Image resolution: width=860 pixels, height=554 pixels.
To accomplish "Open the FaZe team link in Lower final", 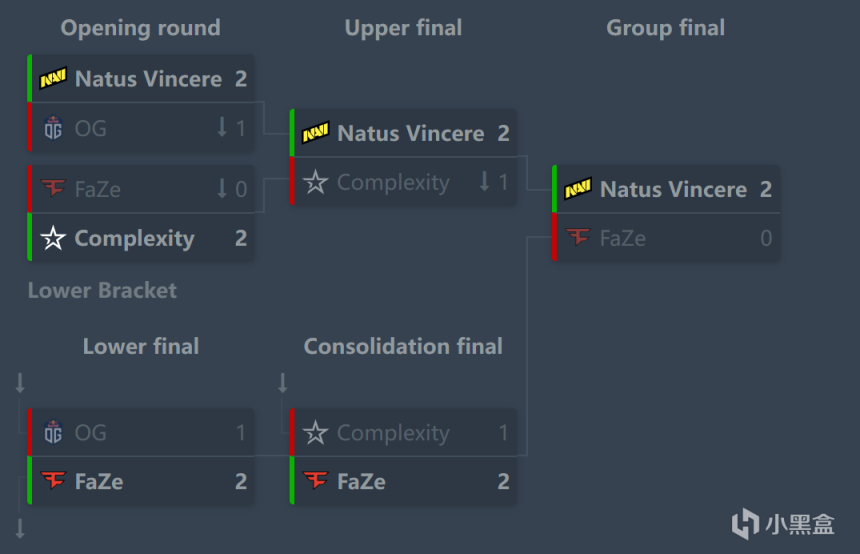I will 99,481.
